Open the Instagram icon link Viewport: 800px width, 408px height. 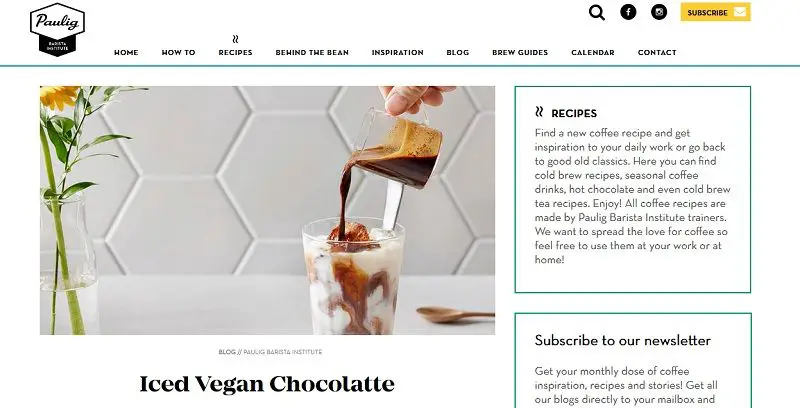tap(659, 12)
